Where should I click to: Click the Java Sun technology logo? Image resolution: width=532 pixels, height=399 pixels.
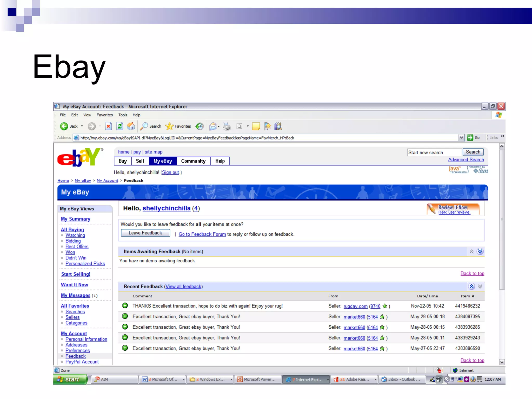point(468,170)
